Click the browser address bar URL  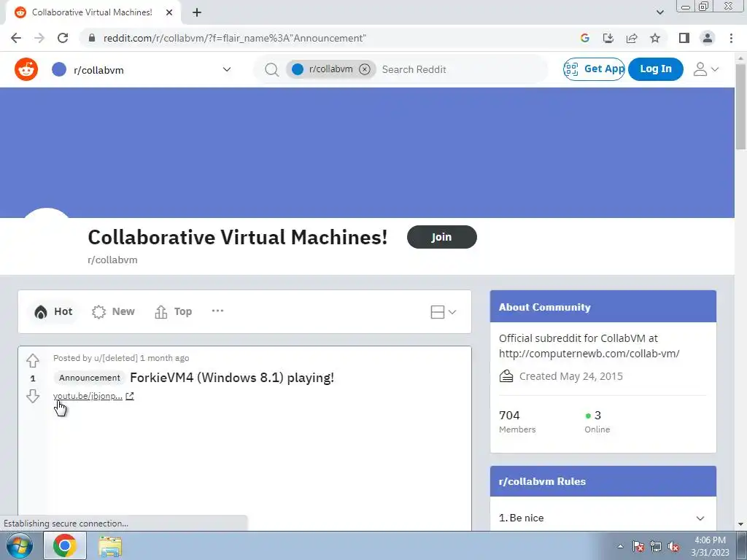[x=234, y=38]
